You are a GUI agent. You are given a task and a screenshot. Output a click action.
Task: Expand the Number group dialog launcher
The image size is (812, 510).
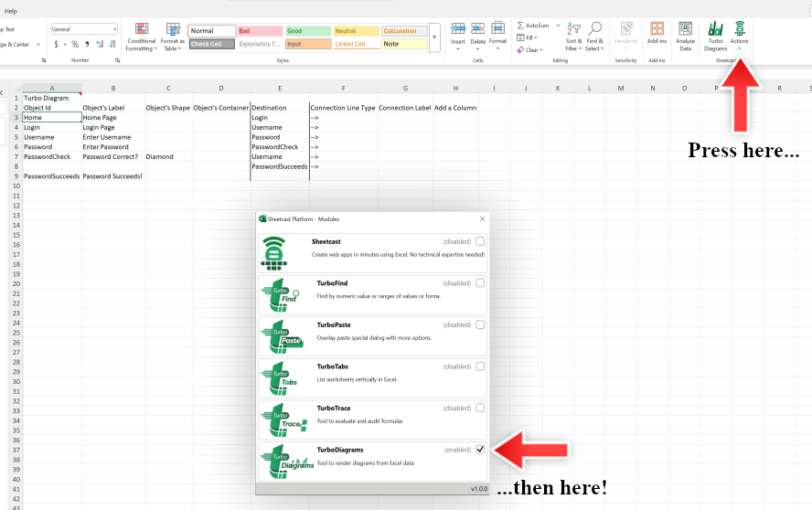click(118, 60)
